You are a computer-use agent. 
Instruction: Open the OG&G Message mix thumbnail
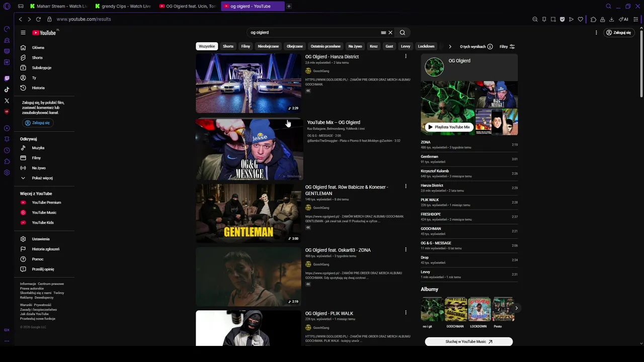pos(249,149)
